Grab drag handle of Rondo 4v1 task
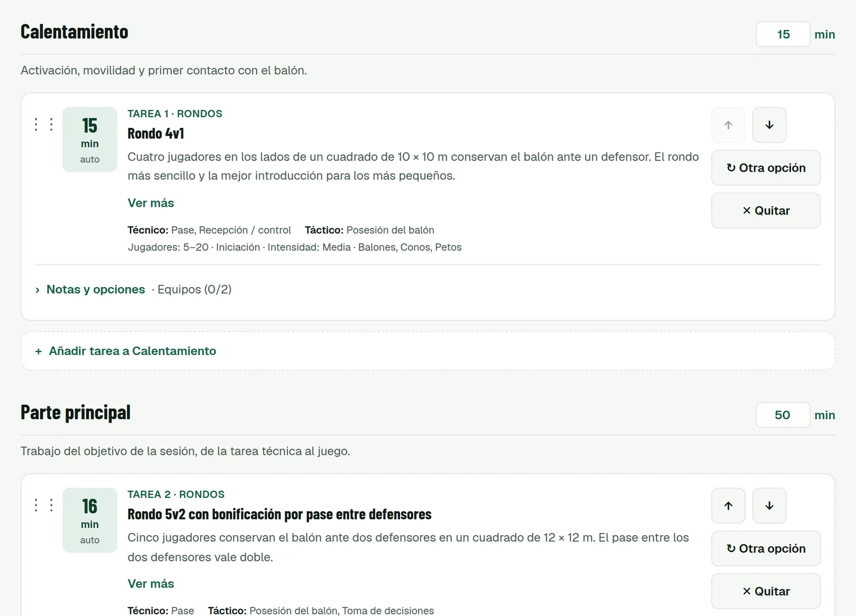Image resolution: width=856 pixels, height=616 pixels. [44, 125]
